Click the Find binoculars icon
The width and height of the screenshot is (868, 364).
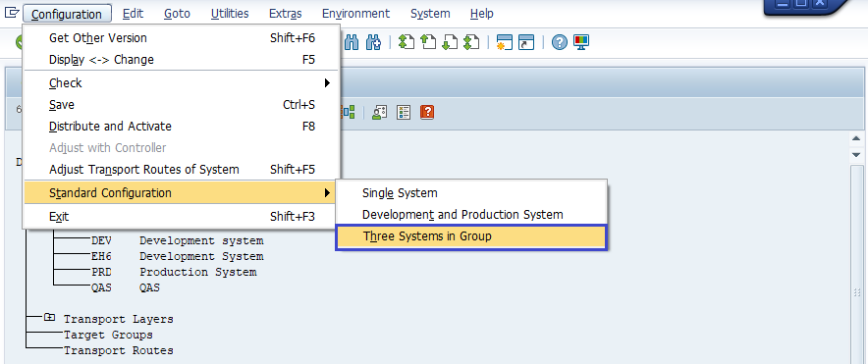[x=352, y=42]
